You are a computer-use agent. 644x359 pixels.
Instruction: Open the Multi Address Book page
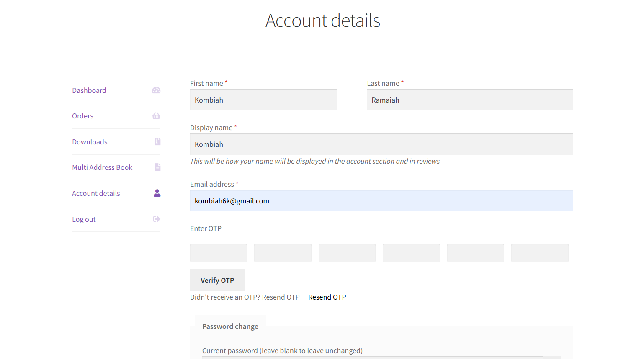pyautogui.click(x=102, y=167)
